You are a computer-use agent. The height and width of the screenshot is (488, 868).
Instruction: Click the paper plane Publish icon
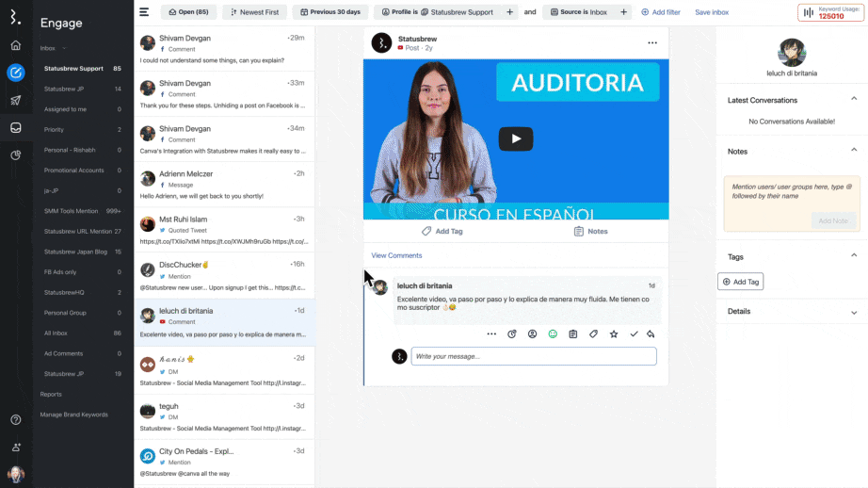[x=16, y=100]
